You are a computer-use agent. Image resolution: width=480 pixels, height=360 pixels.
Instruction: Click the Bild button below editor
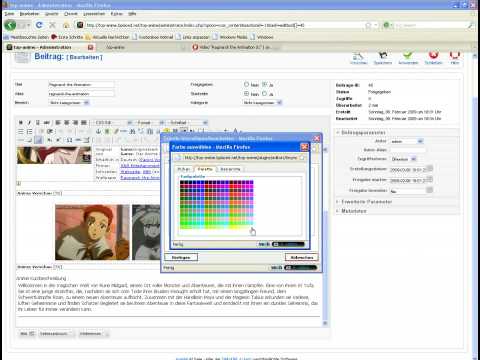27,334
